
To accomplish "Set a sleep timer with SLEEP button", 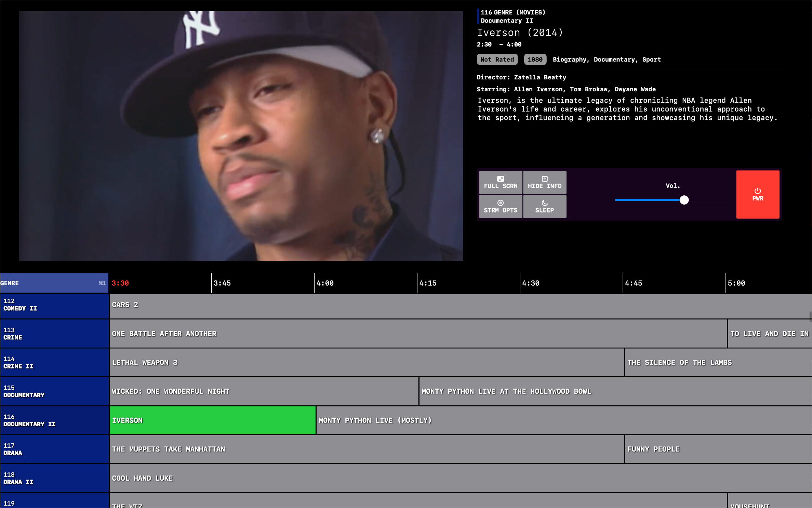I will (x=545, y=207).
